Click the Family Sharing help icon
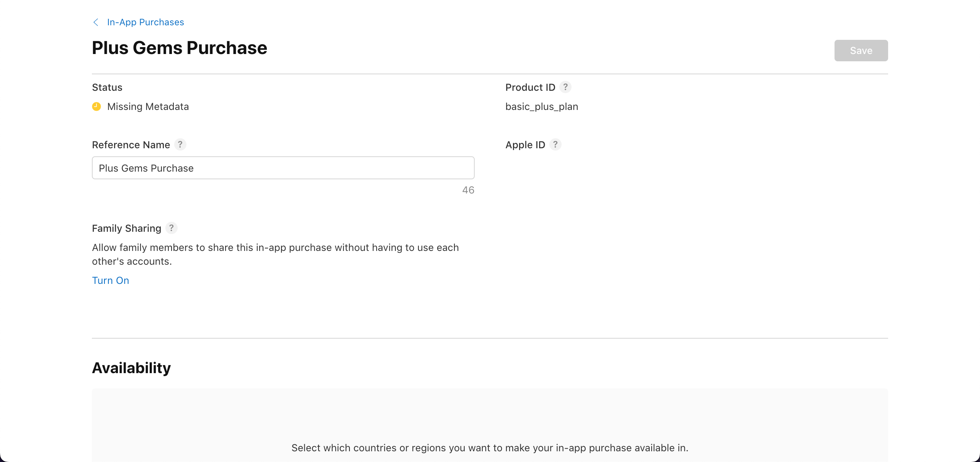The image size is (980, 462). [x=171, y=228]
